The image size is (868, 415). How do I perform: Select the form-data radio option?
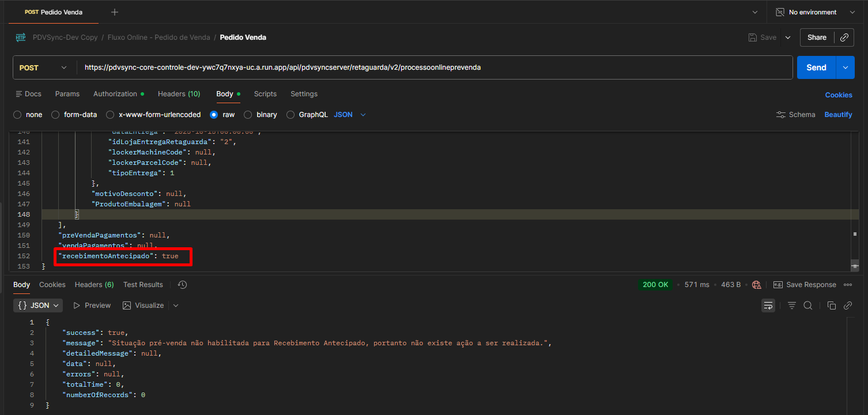point(56,115)
